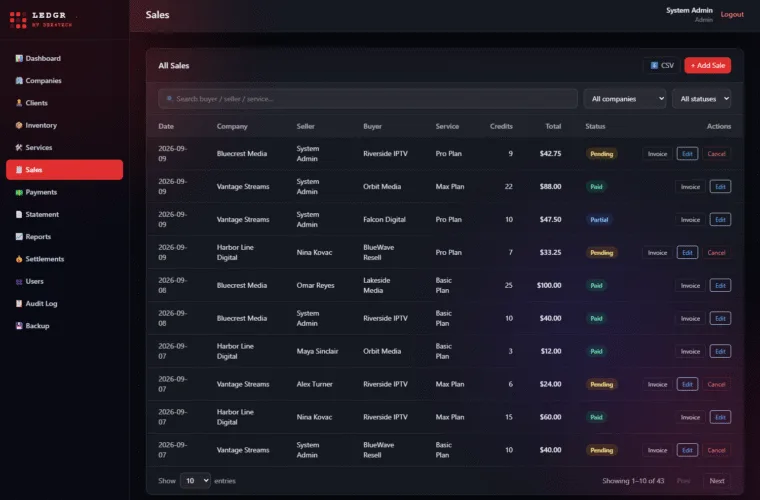Viewport: 760px width, 500px height.
Task: Click the Reports chart icon
Action: [19, 236]
